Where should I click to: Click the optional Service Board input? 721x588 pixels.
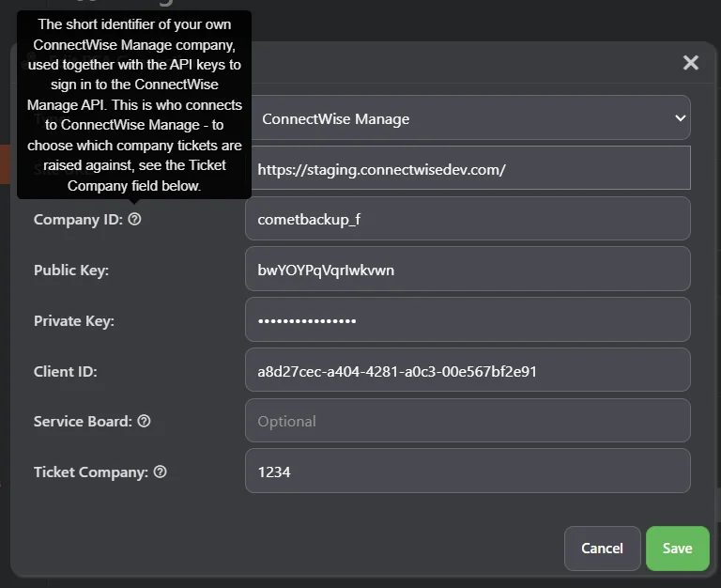(x=468, y=421)
